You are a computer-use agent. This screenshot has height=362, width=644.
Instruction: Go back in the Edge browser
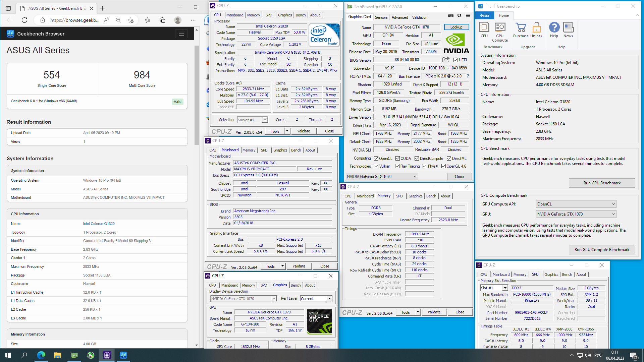(x=10, y=20)
